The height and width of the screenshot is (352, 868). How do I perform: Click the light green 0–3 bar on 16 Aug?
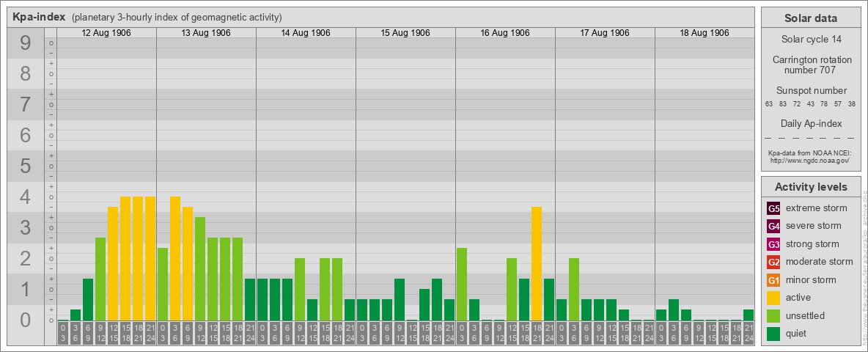tap(462, 285)
